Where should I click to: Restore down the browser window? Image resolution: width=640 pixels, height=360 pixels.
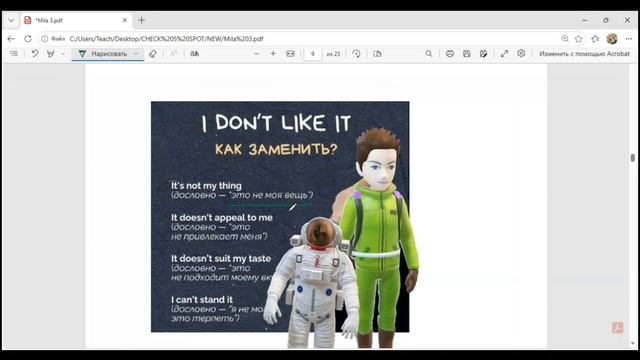[x=606, y=20]
